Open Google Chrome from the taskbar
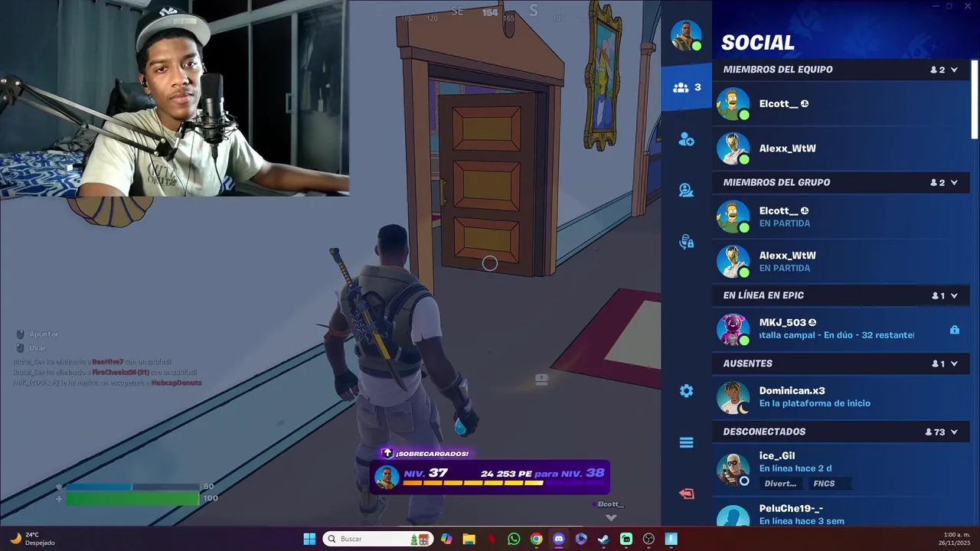Viewport: 980px width, 551px height. coord(536,540)
